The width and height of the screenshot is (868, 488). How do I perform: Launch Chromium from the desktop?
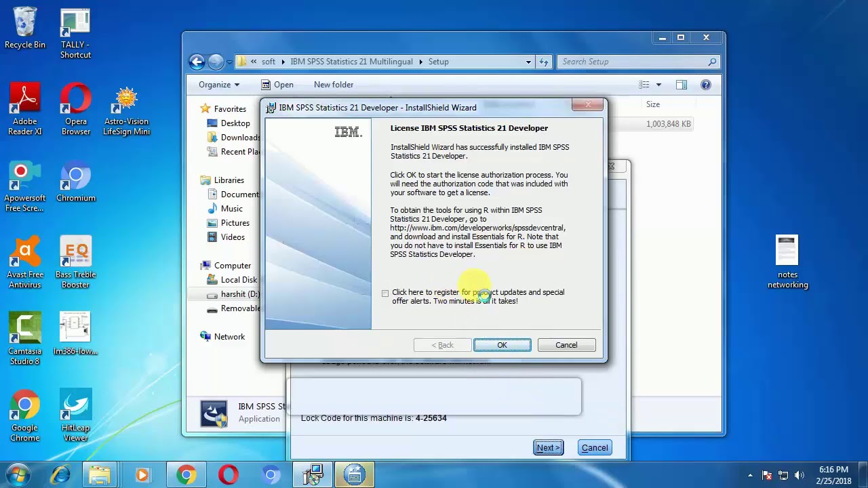[76, 182]
